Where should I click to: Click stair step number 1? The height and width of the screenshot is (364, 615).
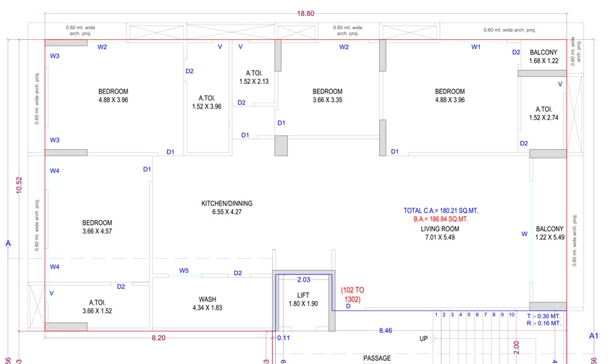pyautogui.click(x=436, y=315)
